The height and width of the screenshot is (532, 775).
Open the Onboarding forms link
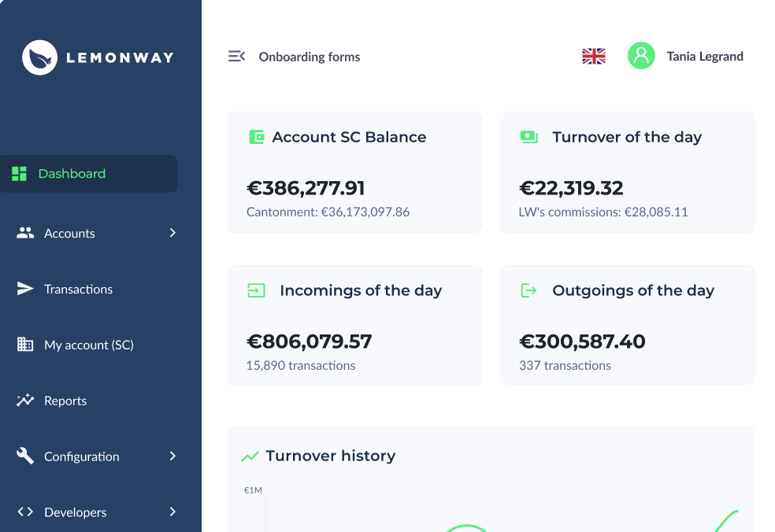pos(310,57)
